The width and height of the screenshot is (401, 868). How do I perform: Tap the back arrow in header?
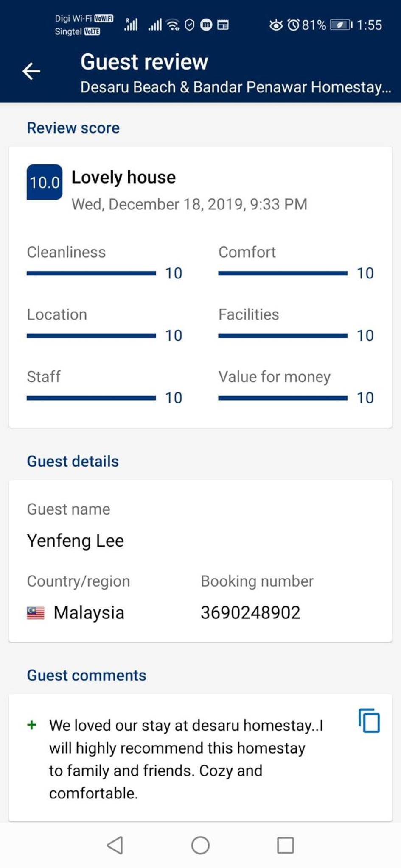[31, 71]
